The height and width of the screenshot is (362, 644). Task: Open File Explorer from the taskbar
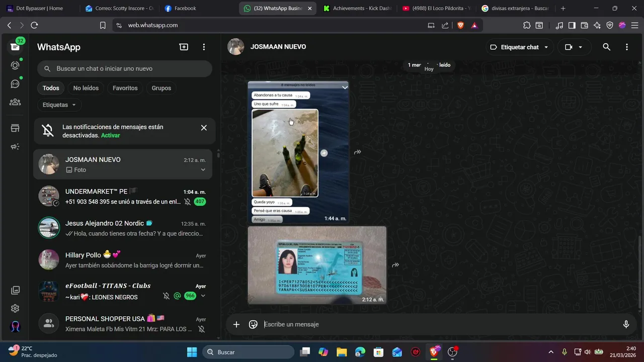click(342, 352)
